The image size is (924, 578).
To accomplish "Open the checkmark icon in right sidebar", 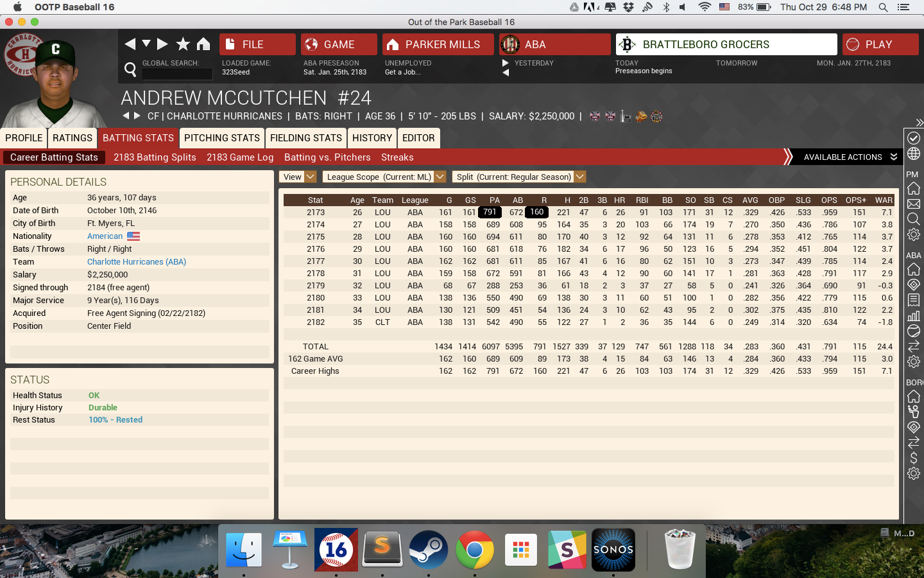I will [914, 138].
